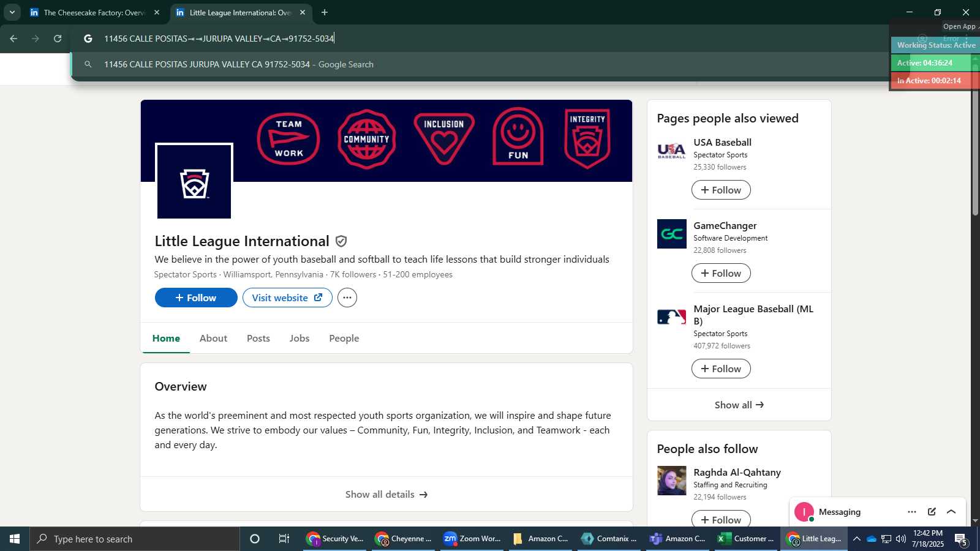Click the Integrity badge in the banner
Screen dimensions: 980x551
(x=587, y=139)
